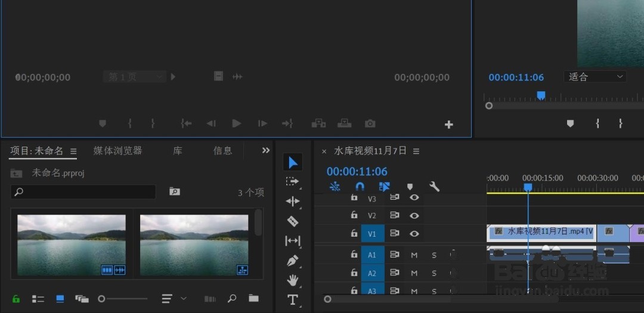Mark In point in Source monitor
Image resolution: width=644 pixels, height=313 pixels.
pos(130,123)
